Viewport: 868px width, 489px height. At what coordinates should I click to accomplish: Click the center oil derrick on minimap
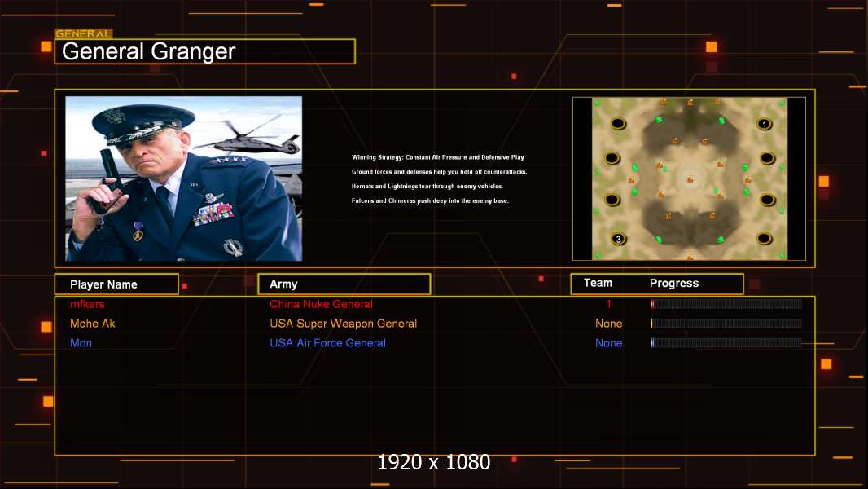pyautogui.click(x=690, y=178)
